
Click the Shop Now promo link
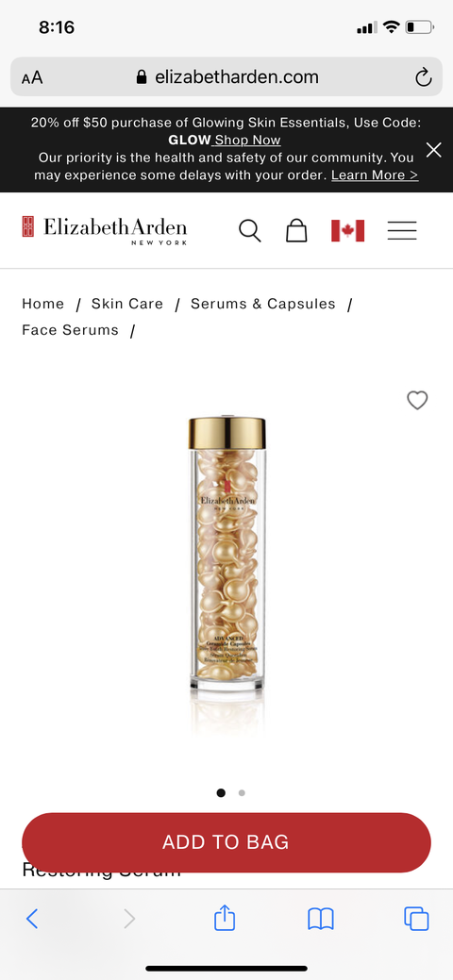tap(247, 140)
